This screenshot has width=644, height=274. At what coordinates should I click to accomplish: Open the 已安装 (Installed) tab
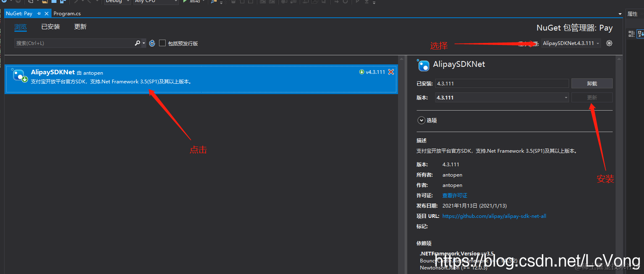click(51, 27)
